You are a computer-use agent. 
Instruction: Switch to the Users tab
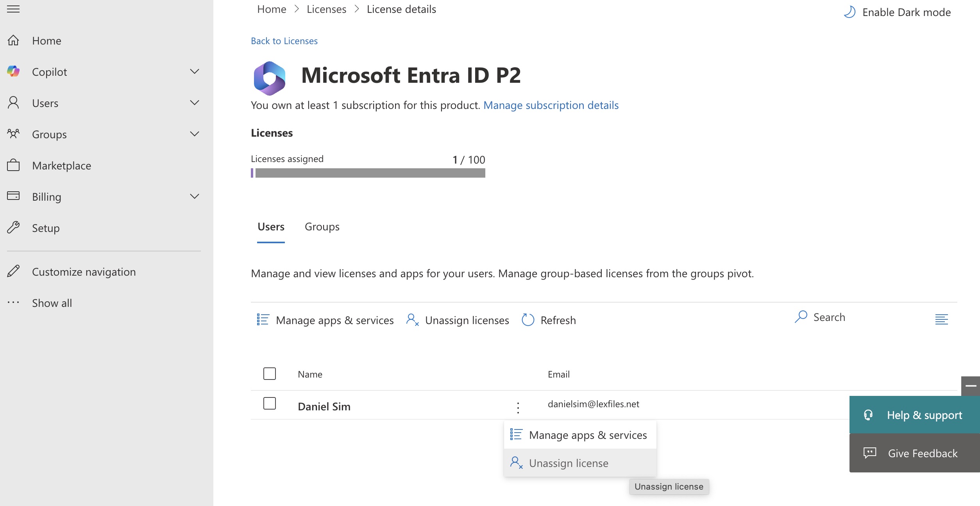click(271, 227)
